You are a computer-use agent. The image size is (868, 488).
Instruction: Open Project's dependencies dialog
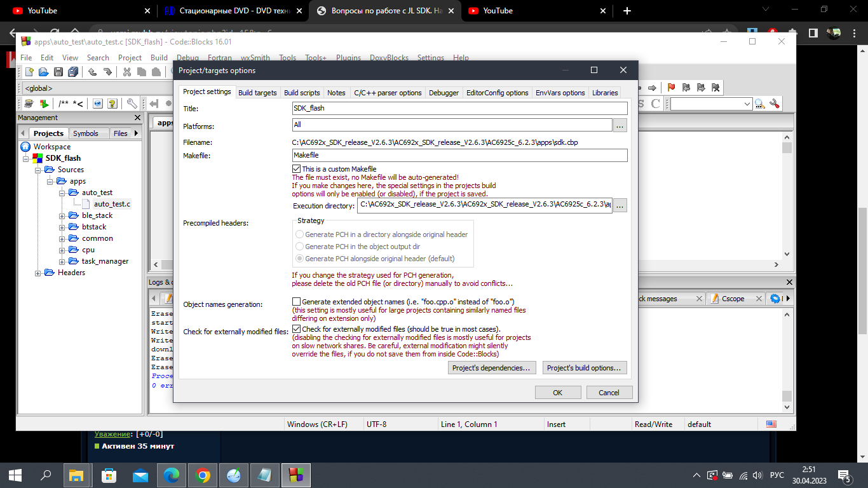[492, 368]
